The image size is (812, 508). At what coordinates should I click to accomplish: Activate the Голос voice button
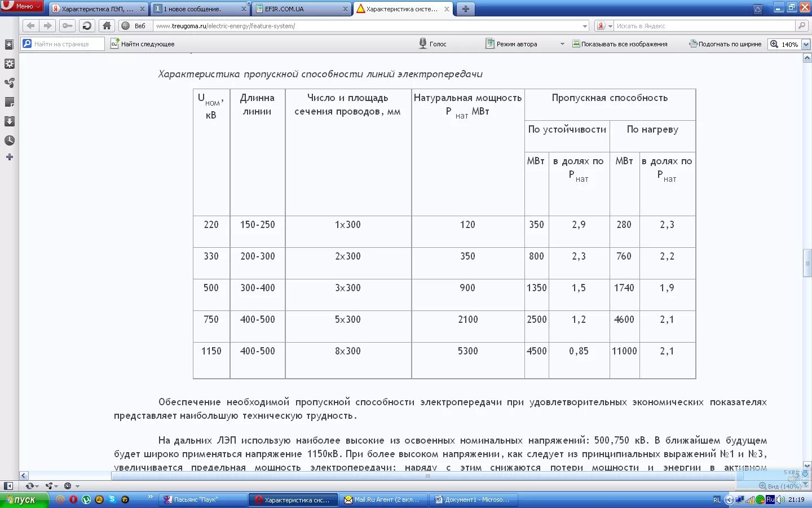(x=433, y=43)
